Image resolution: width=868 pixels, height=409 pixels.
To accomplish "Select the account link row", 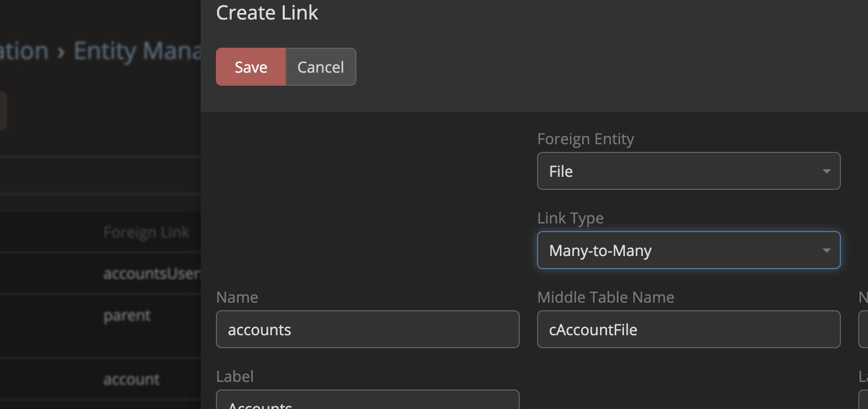I will [131, 380].
